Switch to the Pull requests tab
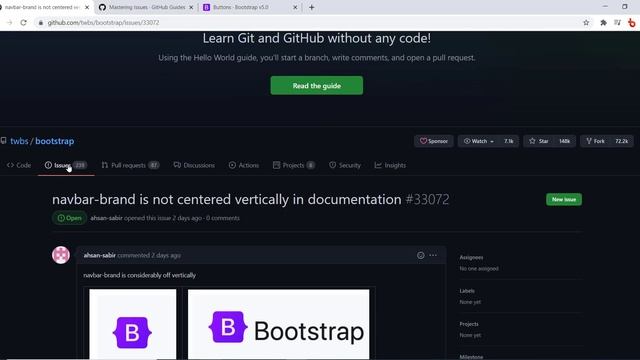Screen dimensions: 640x360 click(x=130, y=165)
